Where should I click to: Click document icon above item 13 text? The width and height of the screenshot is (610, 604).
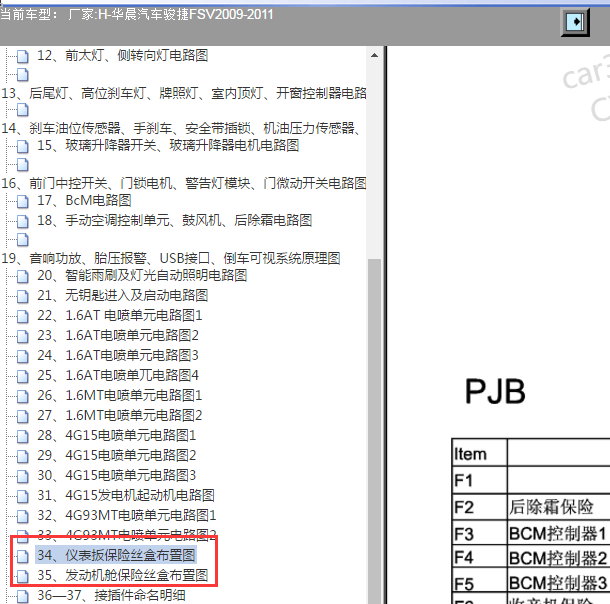(23, 75)
